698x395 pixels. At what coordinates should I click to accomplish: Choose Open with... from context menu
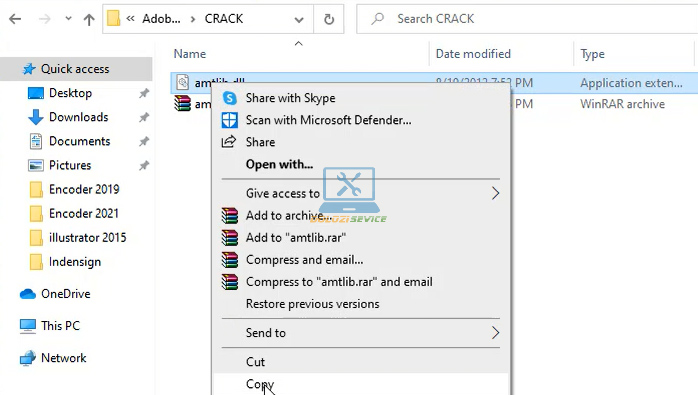(x=280, y=164)
